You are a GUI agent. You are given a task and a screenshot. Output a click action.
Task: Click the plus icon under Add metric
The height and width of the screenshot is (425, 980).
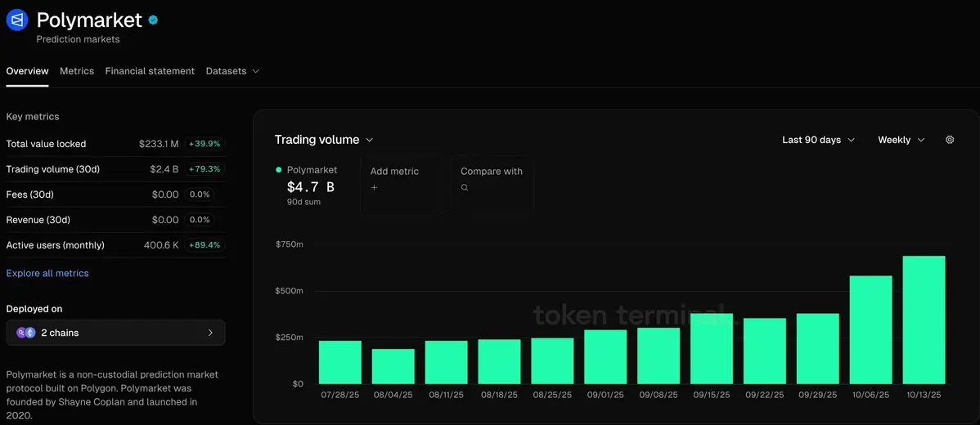coord(375,188)
